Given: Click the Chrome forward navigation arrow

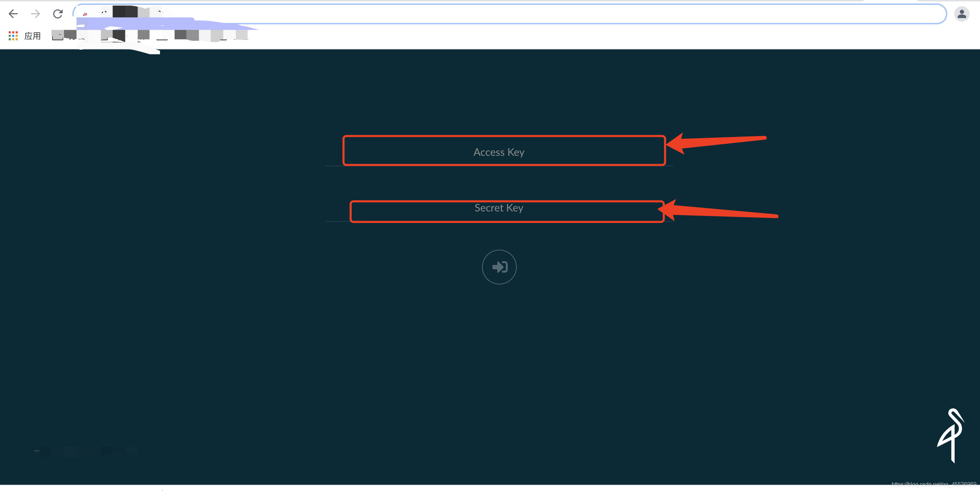Looking at the screenshot, I should (x=35, y=13).
